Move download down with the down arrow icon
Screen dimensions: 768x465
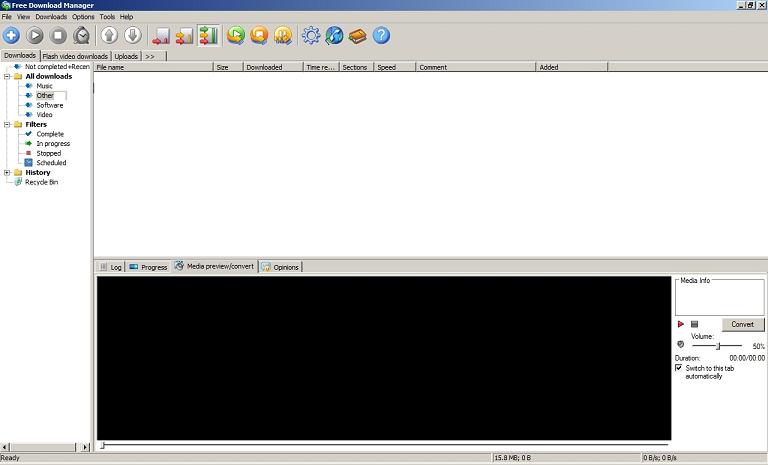(133, 36)
